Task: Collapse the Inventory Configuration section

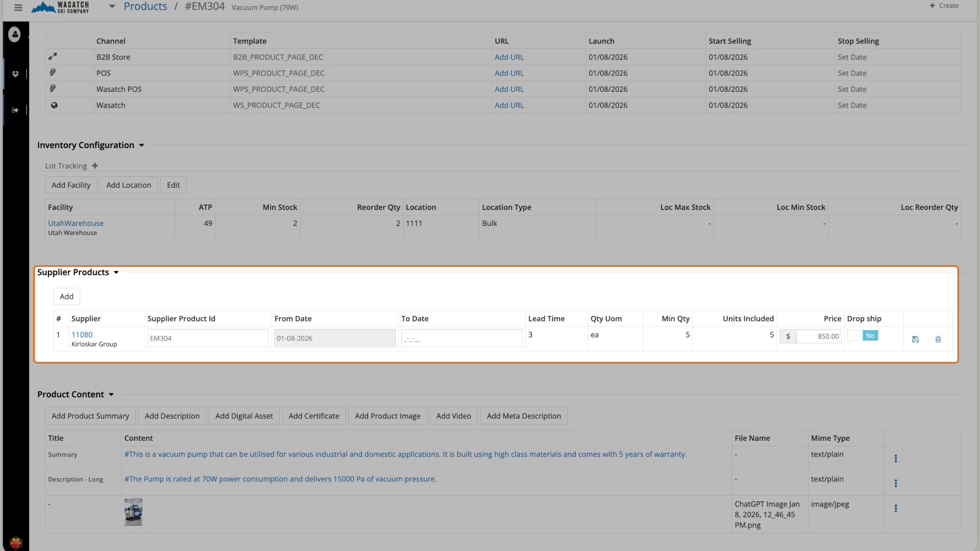Action: (x=141, y=145)
